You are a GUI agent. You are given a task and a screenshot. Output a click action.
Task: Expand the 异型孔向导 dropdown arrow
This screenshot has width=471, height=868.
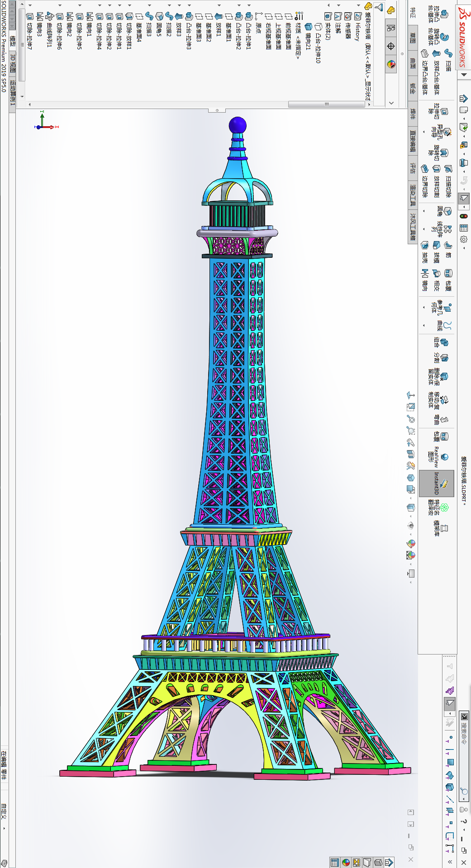(424, 132)
